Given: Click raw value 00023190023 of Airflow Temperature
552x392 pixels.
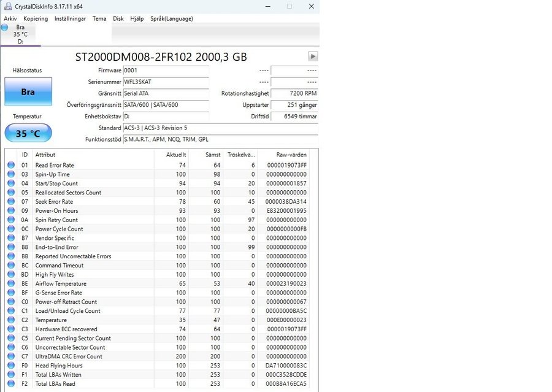Looking at the screenshot, I should [x=286, y=283].
